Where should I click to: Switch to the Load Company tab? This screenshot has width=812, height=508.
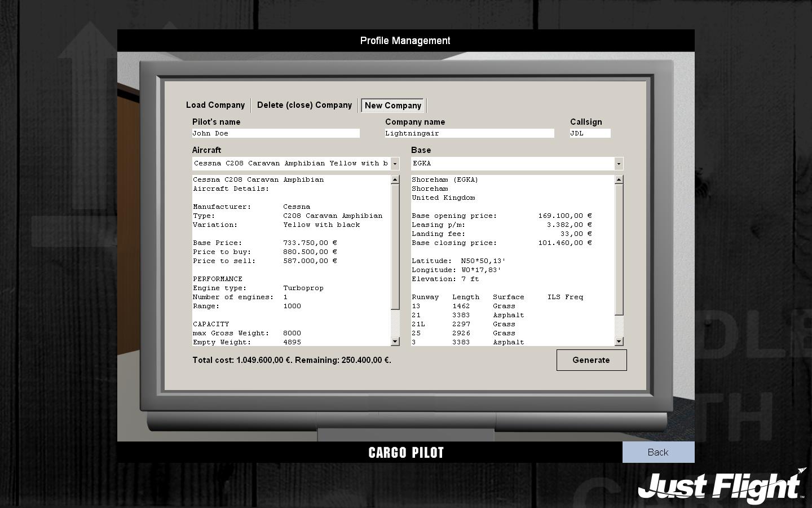[x=215, y=105]
